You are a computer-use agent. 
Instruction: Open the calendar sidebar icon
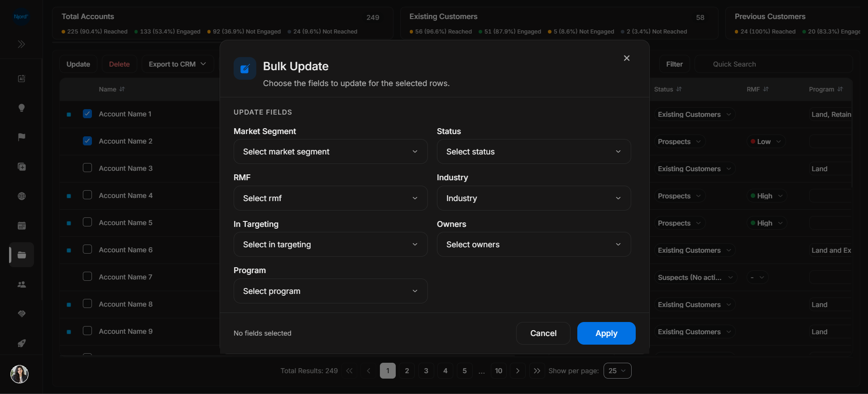[21, 226]
